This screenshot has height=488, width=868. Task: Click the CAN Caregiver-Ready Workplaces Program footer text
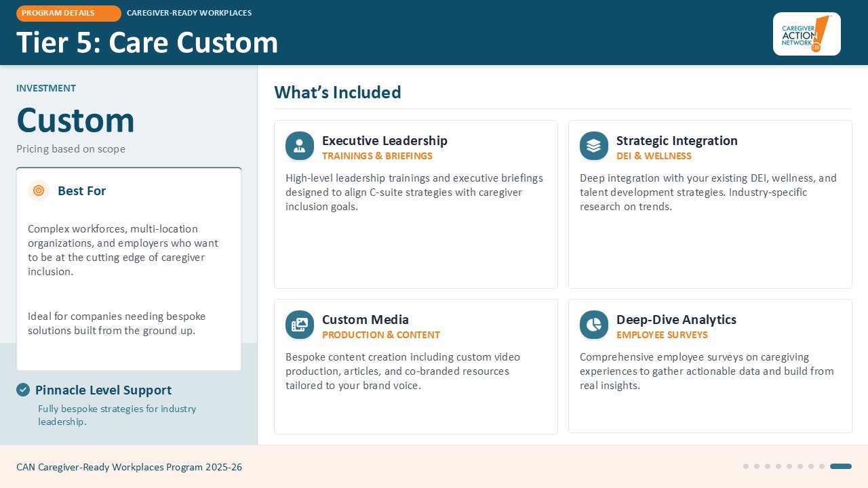pos(129,467)
